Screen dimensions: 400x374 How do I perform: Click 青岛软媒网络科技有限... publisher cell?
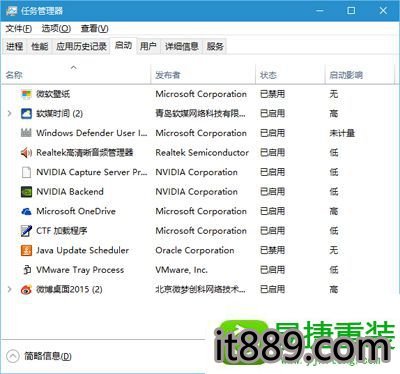tap(200, 114)
